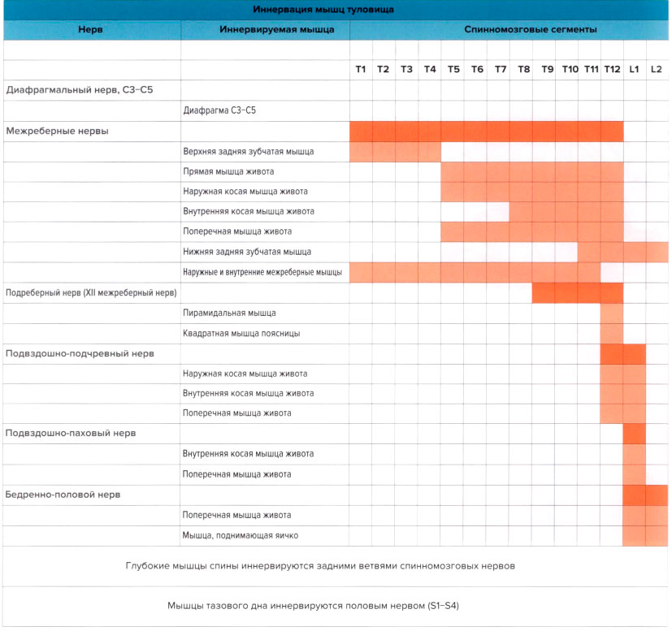Select the 'Нерв' column header
Viewport: 672px width, 631px height.
(x=90, y=29)
